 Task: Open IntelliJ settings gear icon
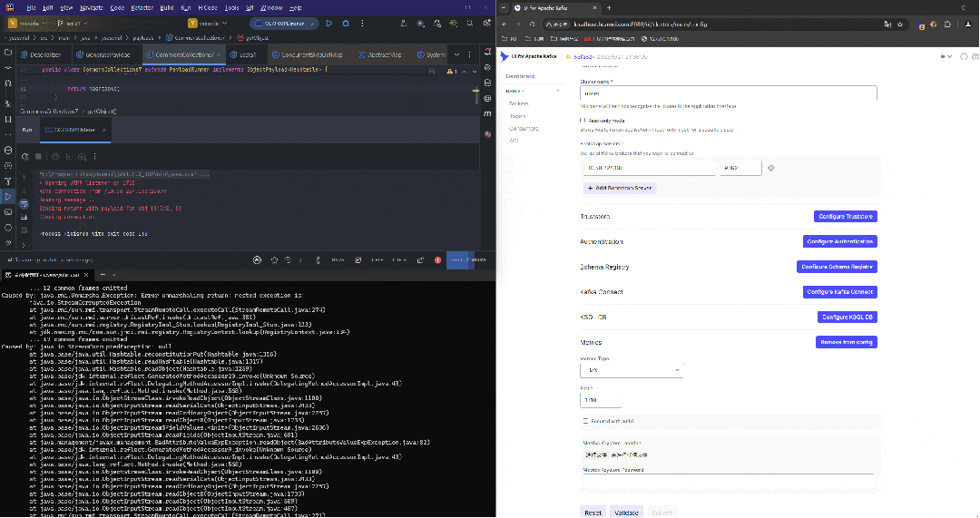click(486, 24)
